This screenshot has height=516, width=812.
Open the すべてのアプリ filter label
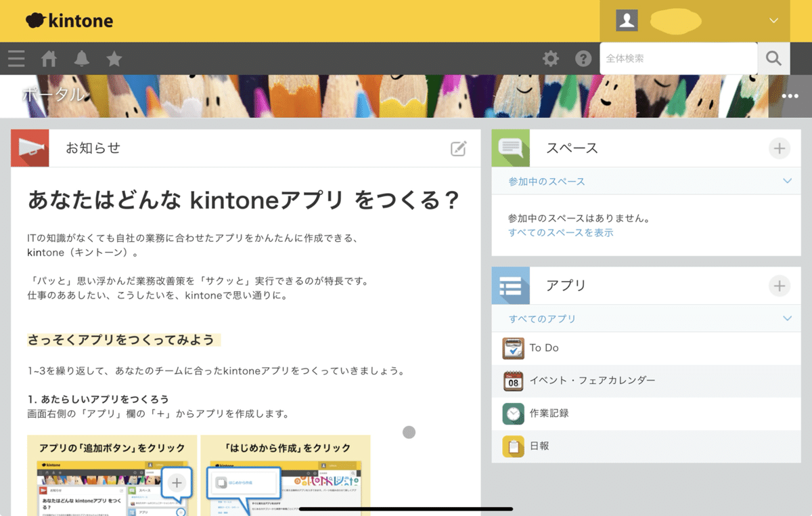pyautogui.click(x=542, y=319)
